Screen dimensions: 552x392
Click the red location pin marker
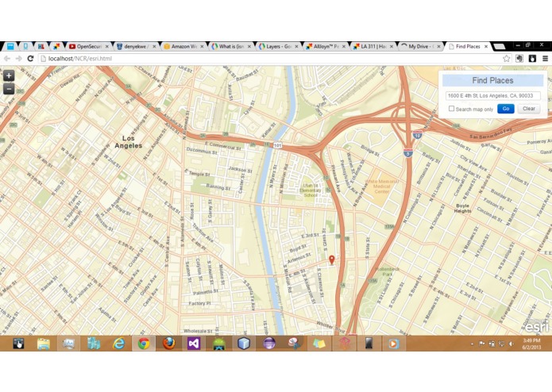[332, 259]
